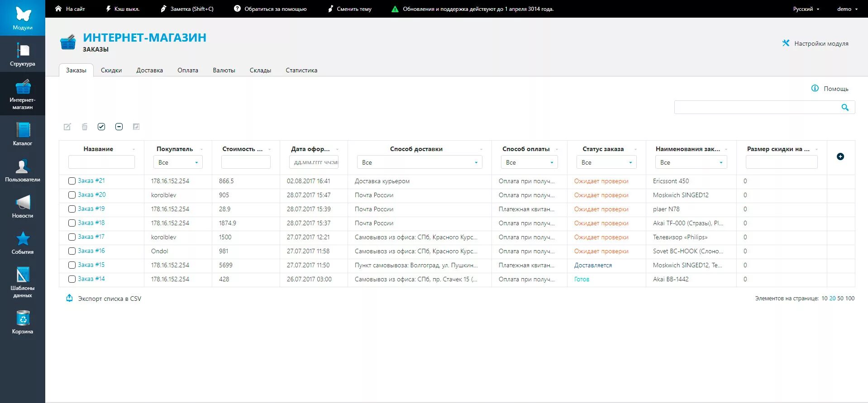Screen dimensions: 868x403
Task: Open the Статус заказа filter dropdown
Action: pos(606,162)
